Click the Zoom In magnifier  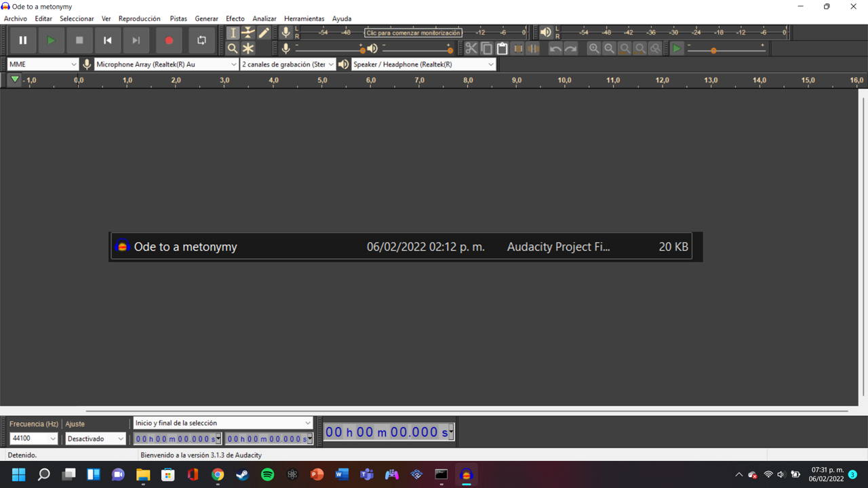pyautogui.click(x=594, y=48)
